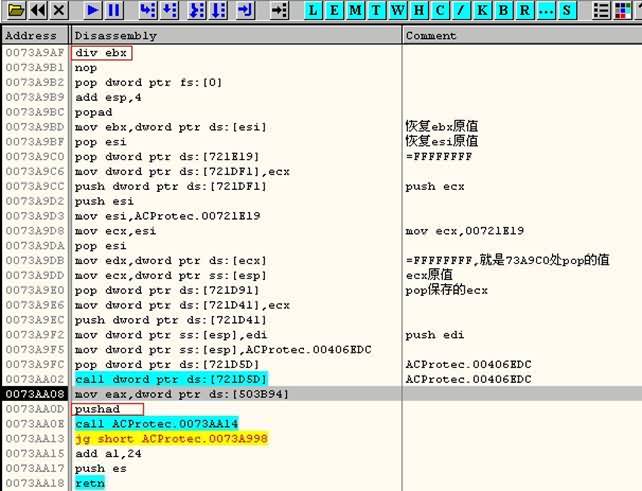Open the Memory map (M button)
Screen dimensions: 642x491
point(353,10)
